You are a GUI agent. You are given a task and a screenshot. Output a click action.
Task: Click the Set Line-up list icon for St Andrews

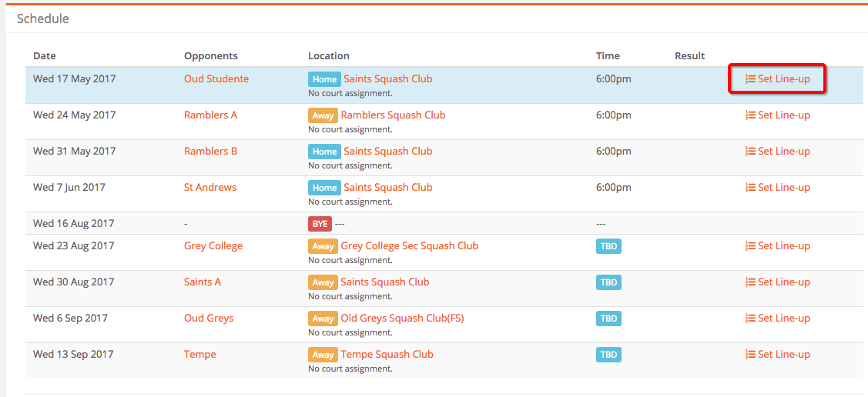(x=751, y=188)
